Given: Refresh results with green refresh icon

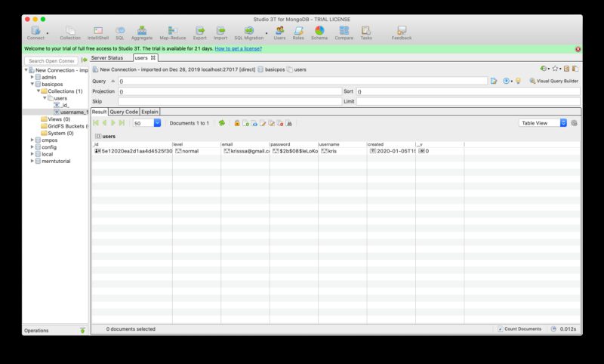Looking at the screenshot, I should pos(221,123).
